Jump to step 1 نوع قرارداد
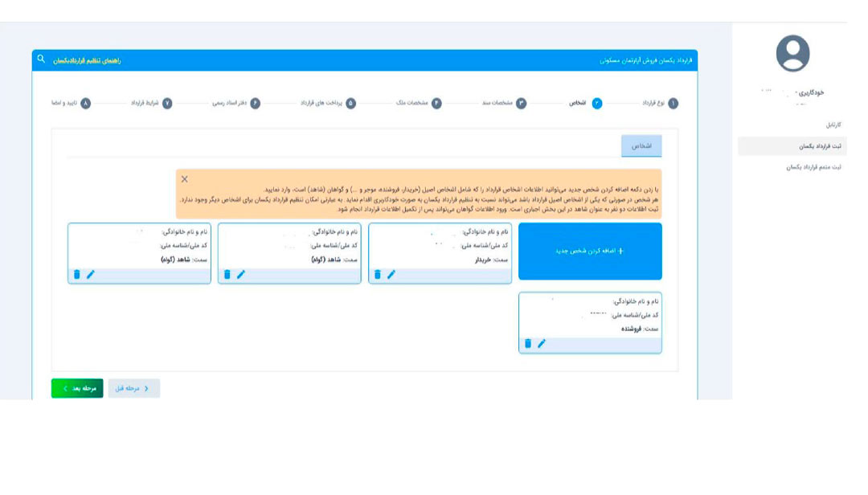868x495 pixels. [673, 104]
